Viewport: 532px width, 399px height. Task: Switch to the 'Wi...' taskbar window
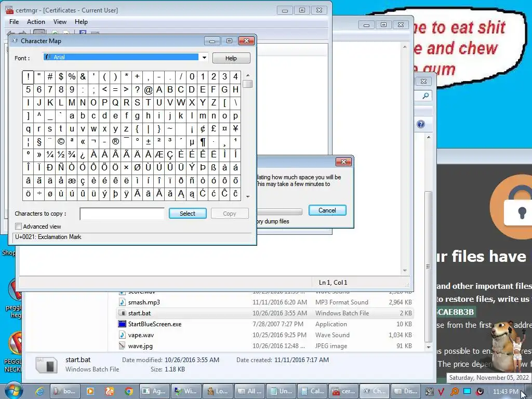186,391
